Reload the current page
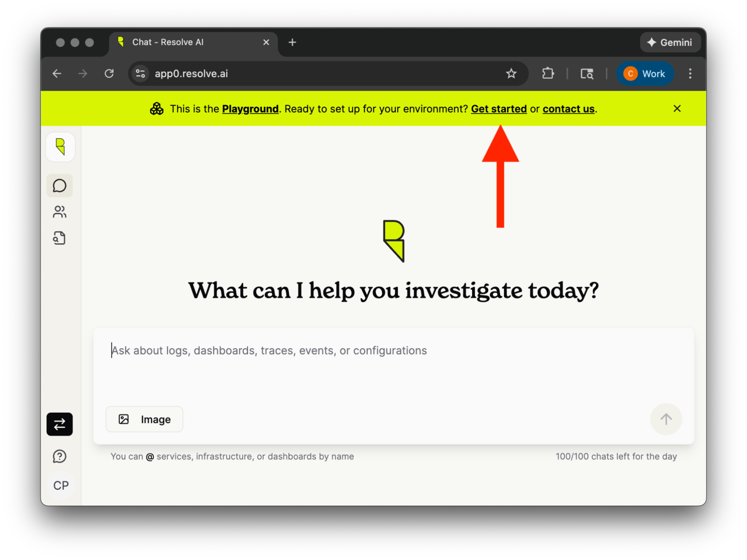Screen dimensions: 747x560 109,74
